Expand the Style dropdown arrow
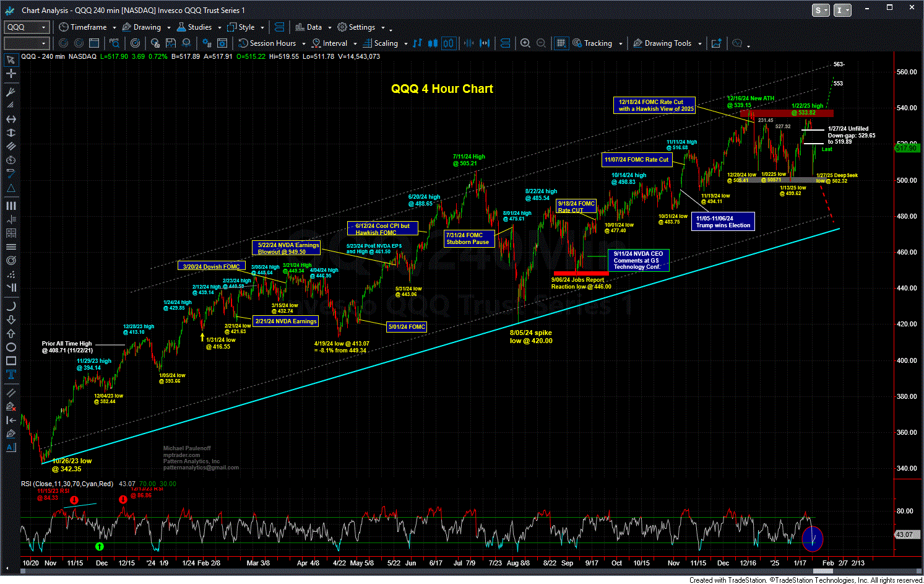Screen dimensions: 924x584 [262, 28]
